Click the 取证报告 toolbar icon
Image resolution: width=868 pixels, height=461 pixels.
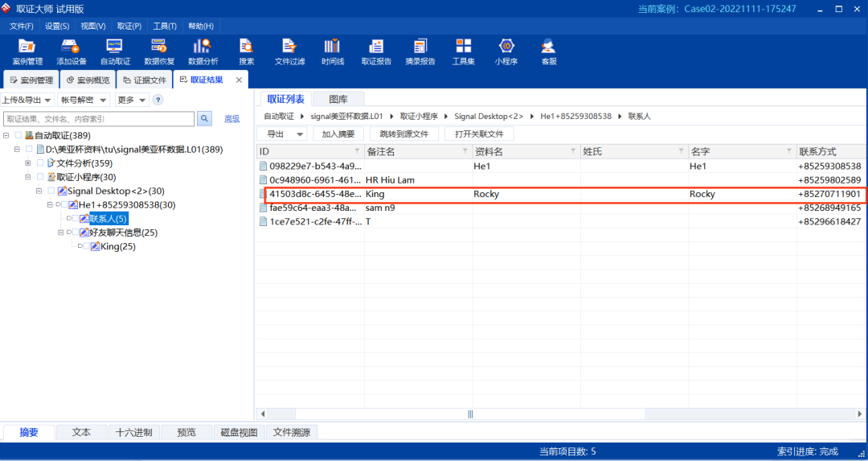(x=376, y=51)
